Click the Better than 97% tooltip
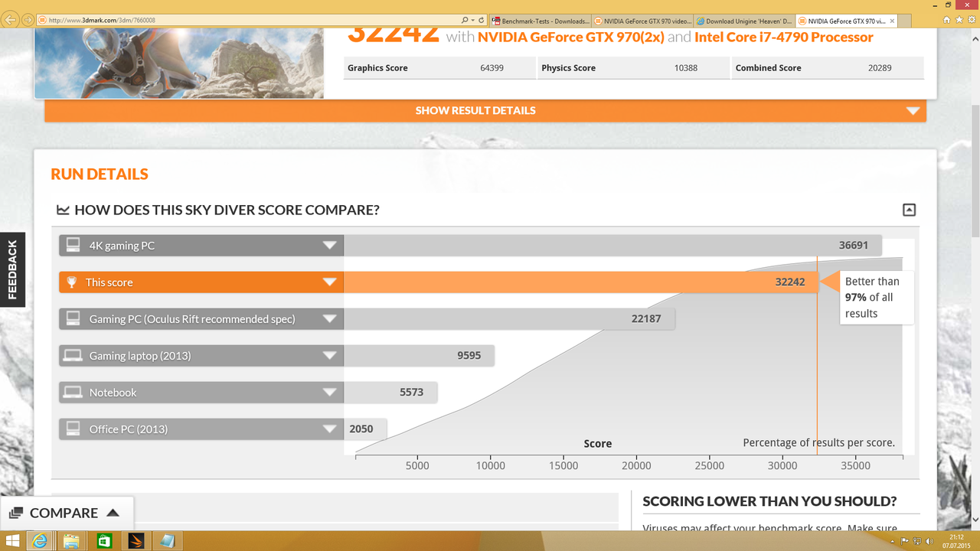980x551 pixels. (875, 297)
